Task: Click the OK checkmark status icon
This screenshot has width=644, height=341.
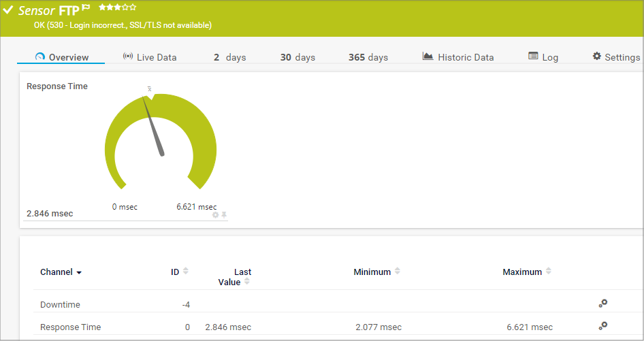Action: (8, 10)
